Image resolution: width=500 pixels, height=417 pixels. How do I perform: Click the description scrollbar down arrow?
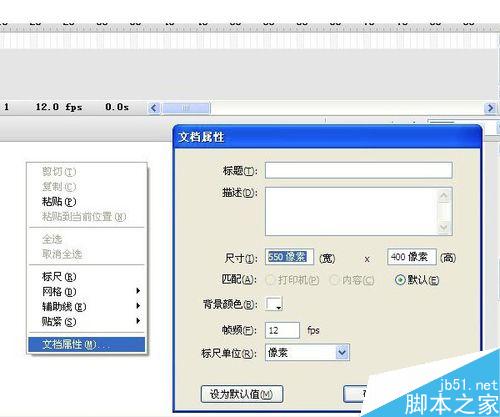pos(444,227)
